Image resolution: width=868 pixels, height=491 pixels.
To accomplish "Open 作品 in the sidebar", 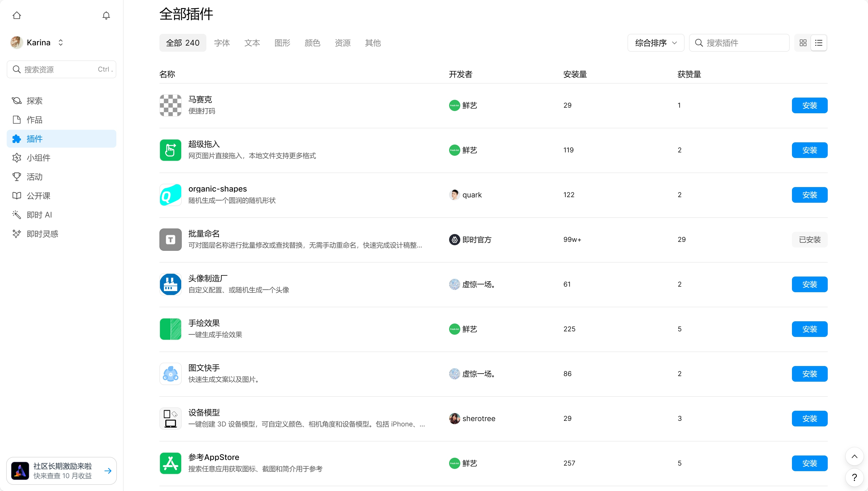I will [x=61, y=120].
